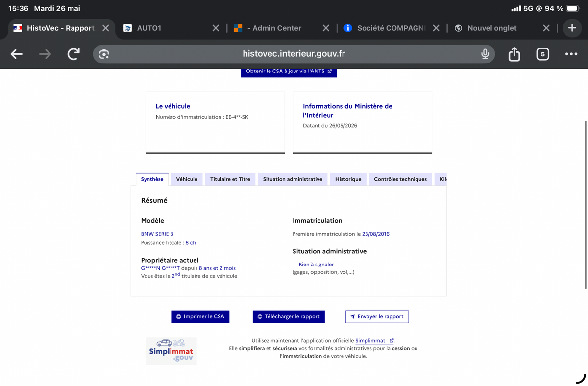This screenshot has height=386, width=588.
Task: Close the AUTO1 browser tab
Action: 216,28
